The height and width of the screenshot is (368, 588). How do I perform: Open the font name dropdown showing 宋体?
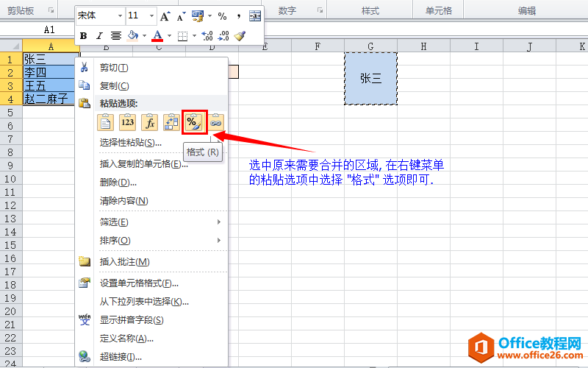point(120,15)
